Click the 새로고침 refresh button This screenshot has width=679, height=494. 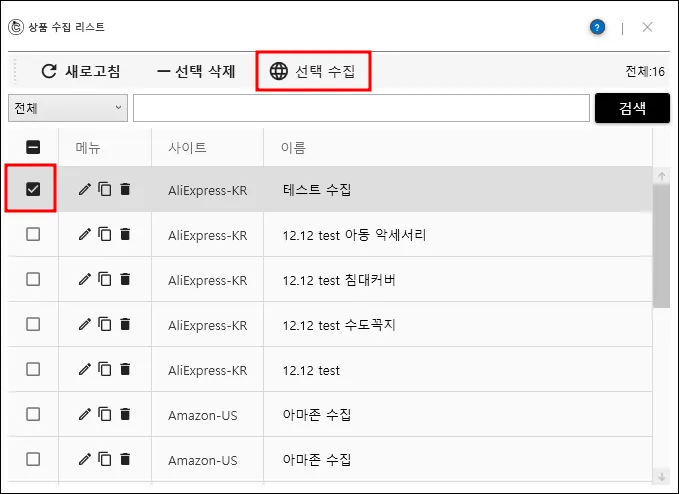81,71
